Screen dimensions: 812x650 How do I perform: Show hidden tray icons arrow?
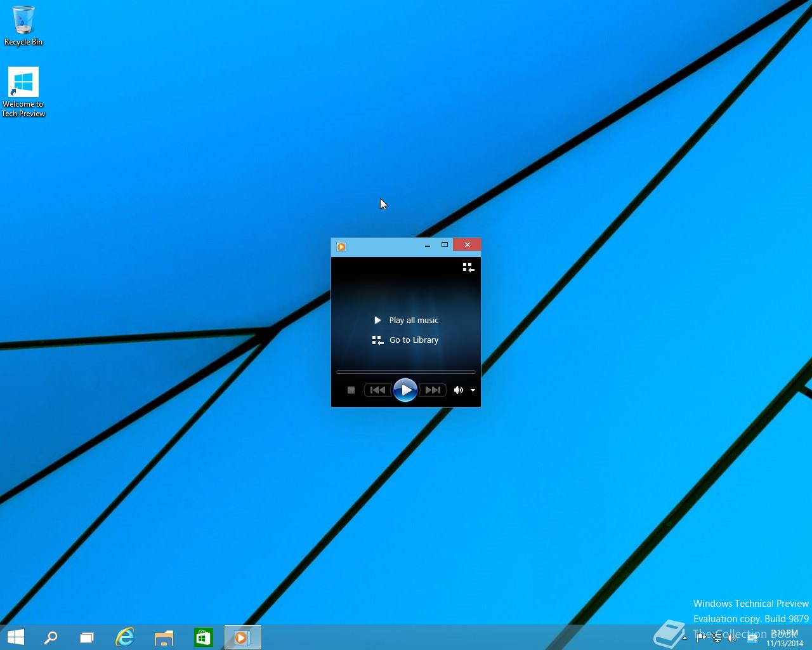coord(684,638)
